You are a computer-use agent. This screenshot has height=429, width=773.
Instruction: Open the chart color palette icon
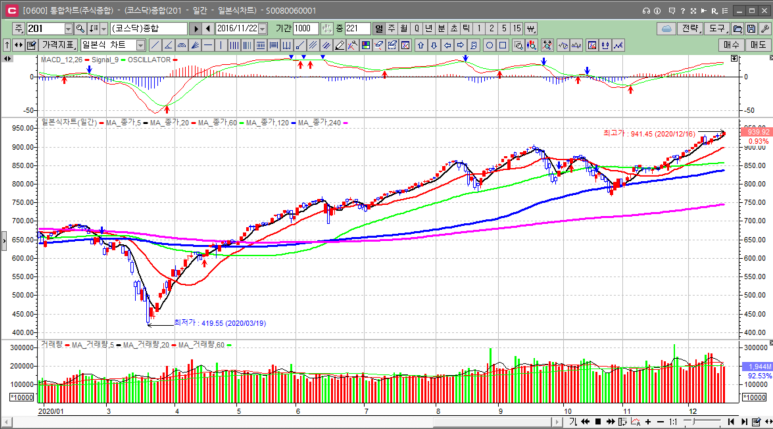click(366, 45)
